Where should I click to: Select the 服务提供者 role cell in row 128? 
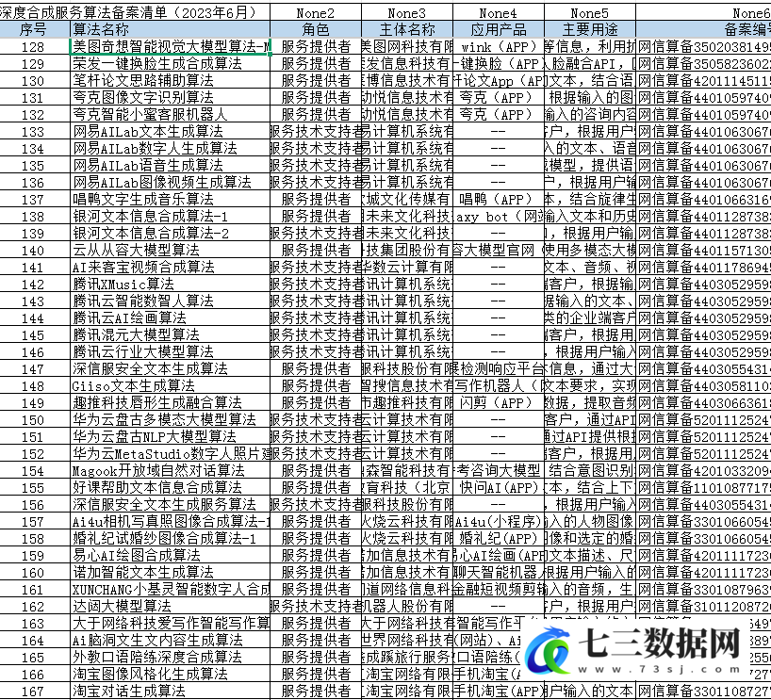pyautogui.click(x=316, y=47)
